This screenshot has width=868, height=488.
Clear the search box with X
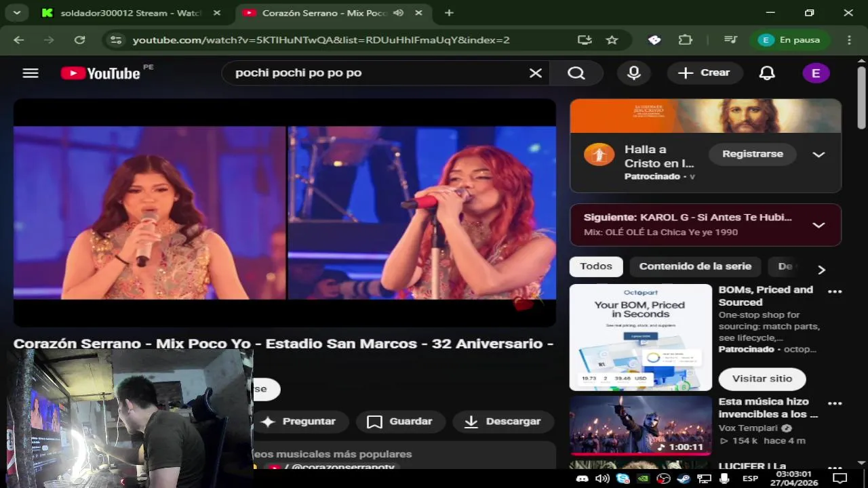536,73
